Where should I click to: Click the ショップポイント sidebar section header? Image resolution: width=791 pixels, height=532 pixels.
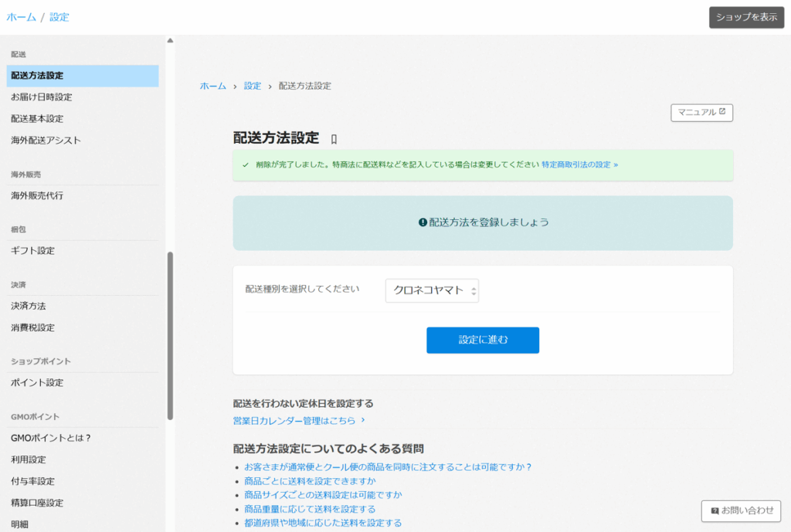point(41,361)
